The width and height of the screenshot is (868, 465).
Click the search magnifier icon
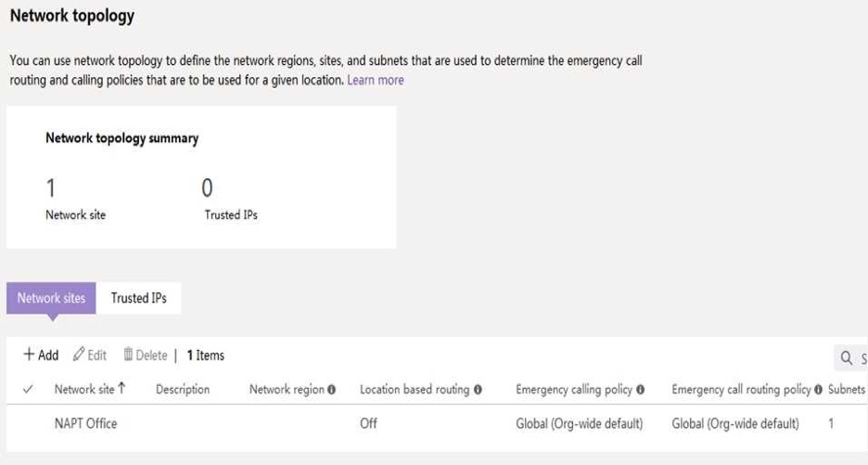point(847,358)
